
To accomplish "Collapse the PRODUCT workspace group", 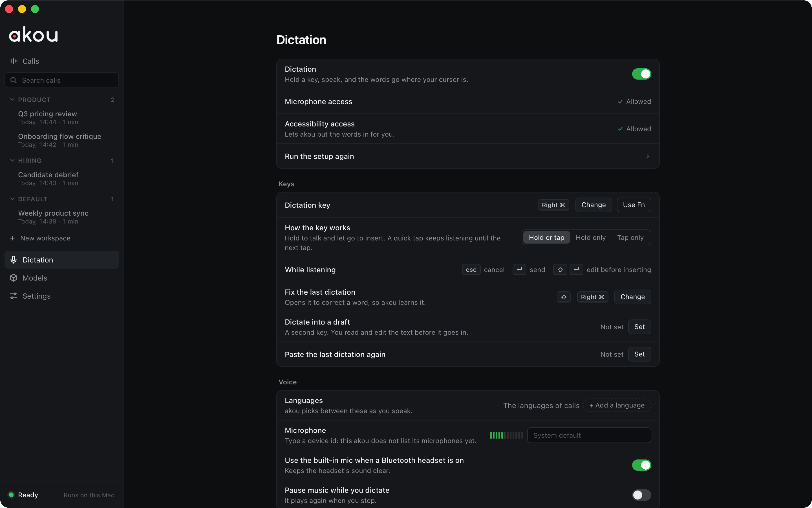I will pos(12,99).
